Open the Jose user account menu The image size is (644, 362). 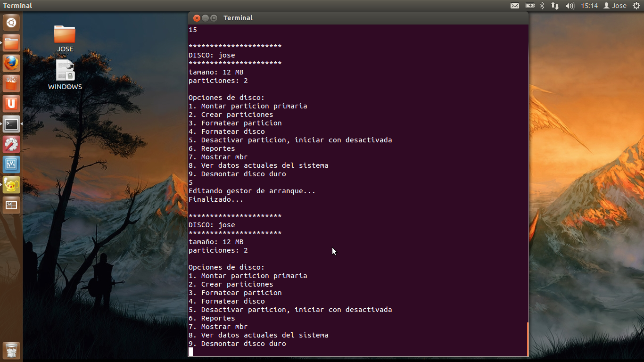coord(615,6)
